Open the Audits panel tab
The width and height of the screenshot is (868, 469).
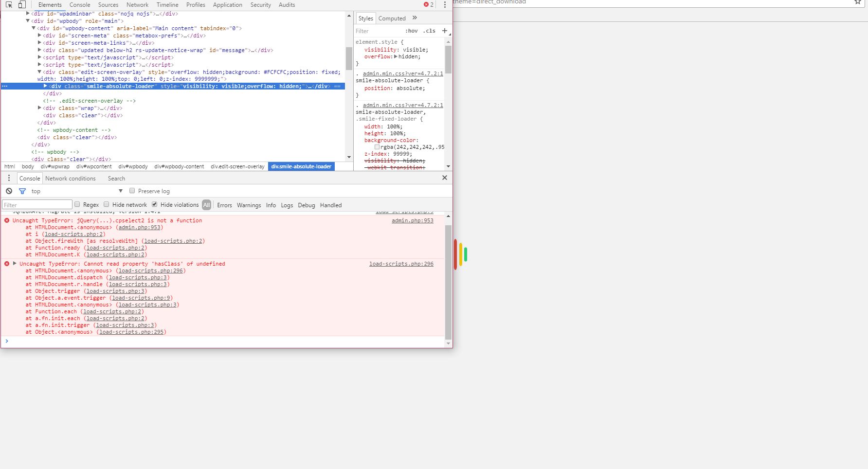287,5
